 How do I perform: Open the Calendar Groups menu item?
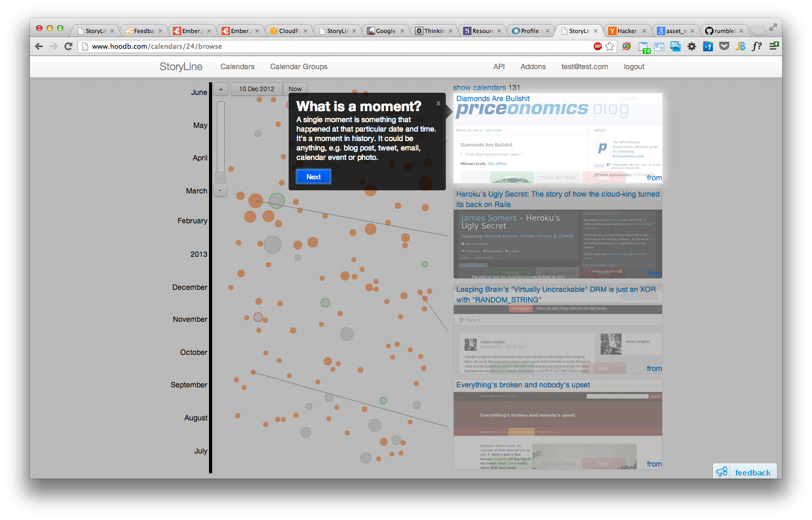(299, 67)
